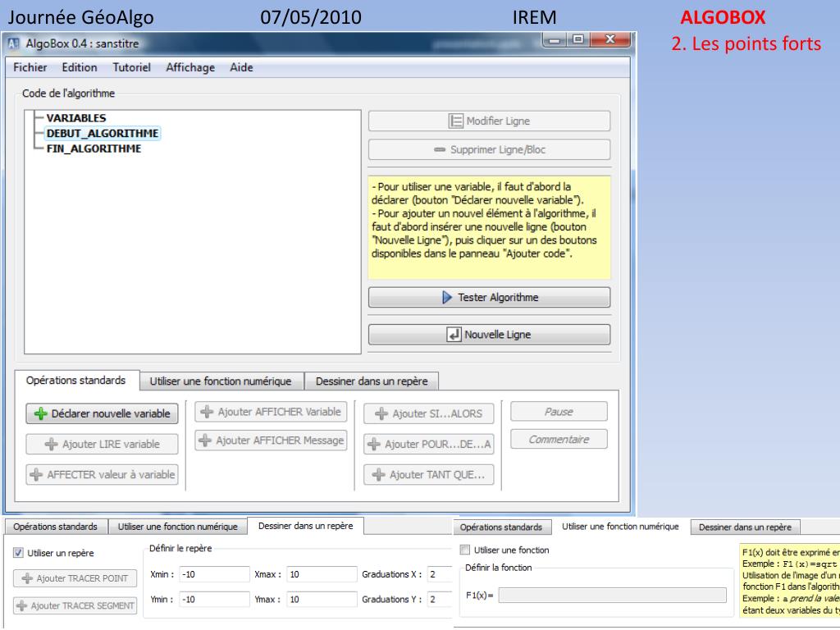Click the Graduations X field
This screenshot has height=630, width=840.
coord(440,574)
